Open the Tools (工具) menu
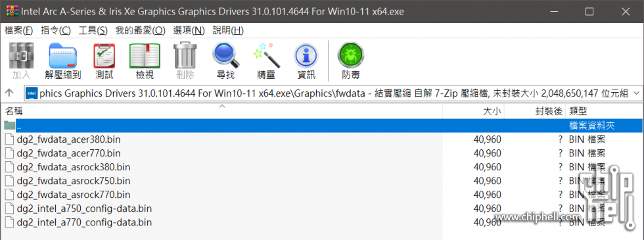Screen dimensions: 644x240 tap(93, 30)
